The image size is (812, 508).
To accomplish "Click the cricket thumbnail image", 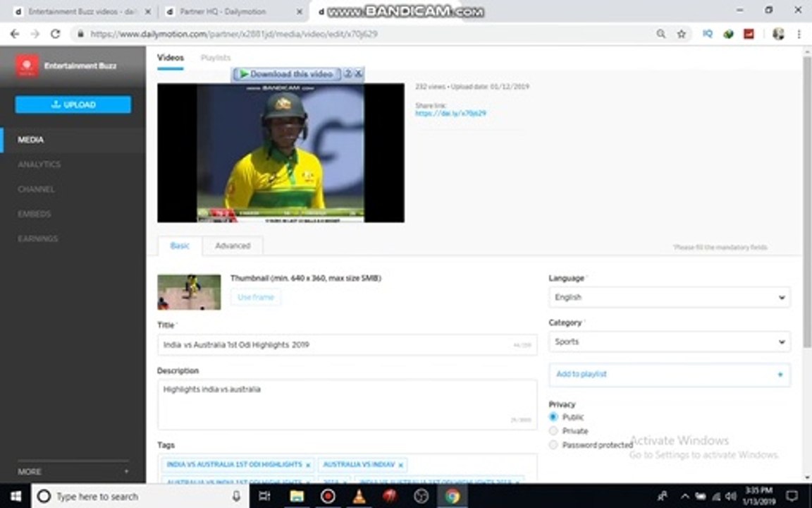I will [x=189, y=292].
